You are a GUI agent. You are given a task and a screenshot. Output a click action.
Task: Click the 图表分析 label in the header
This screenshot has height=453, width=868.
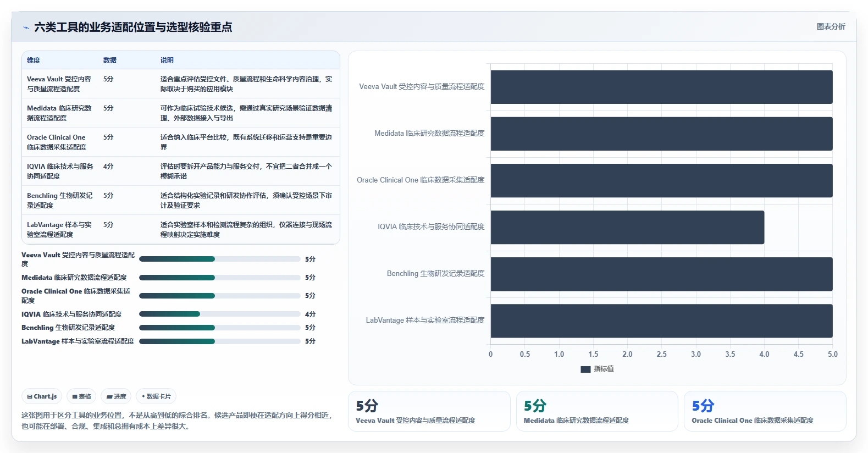pos(831,26)
